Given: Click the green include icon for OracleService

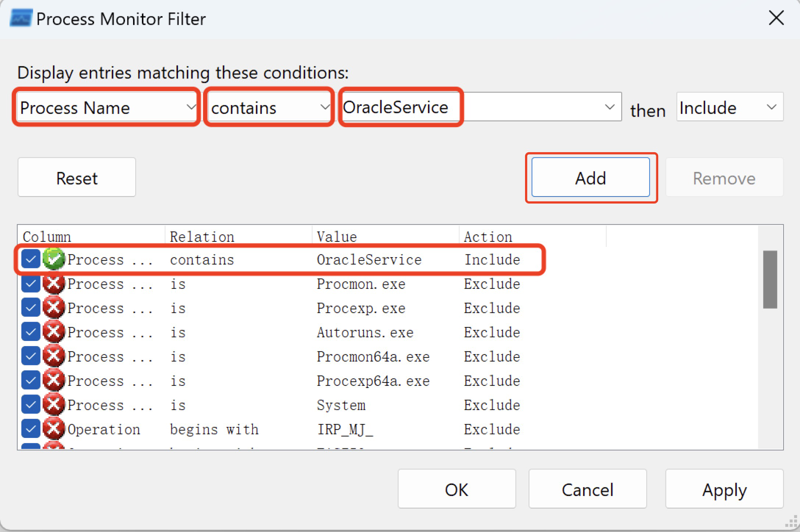Looking at the screenshot, I should 54,259.
